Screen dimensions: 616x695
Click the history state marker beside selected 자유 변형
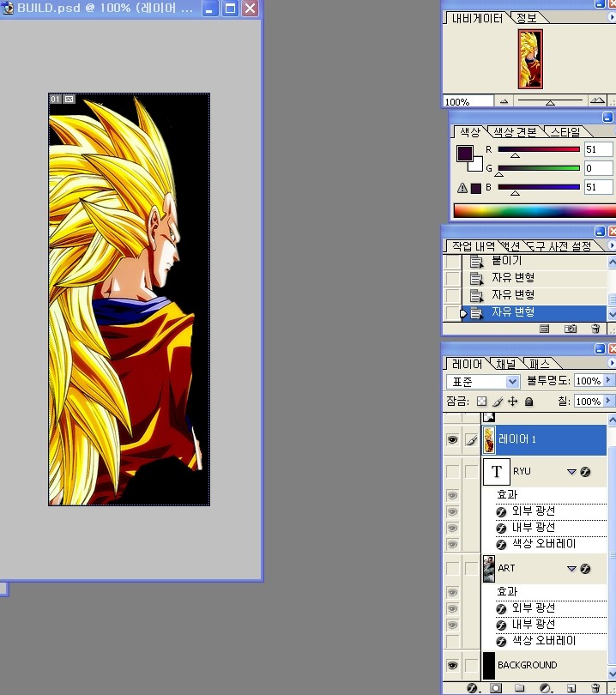(x=463, y=313)
